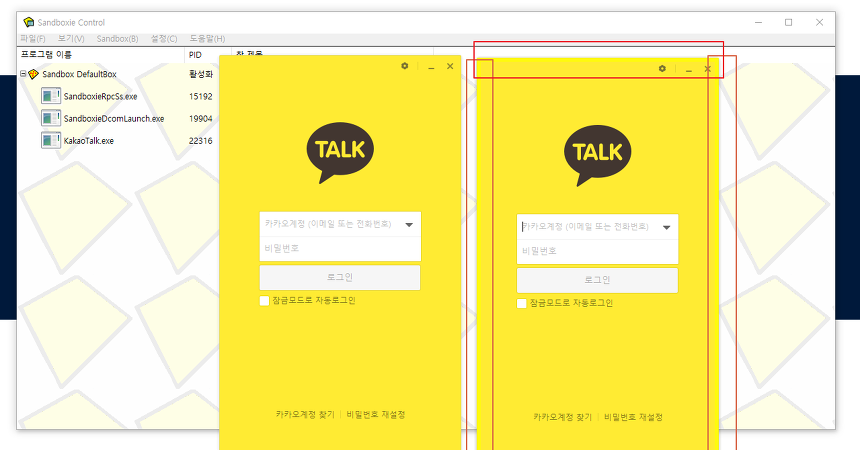Click the SandboxieDcomLaunch.exe process icon
860x450 pixels.
51,118
